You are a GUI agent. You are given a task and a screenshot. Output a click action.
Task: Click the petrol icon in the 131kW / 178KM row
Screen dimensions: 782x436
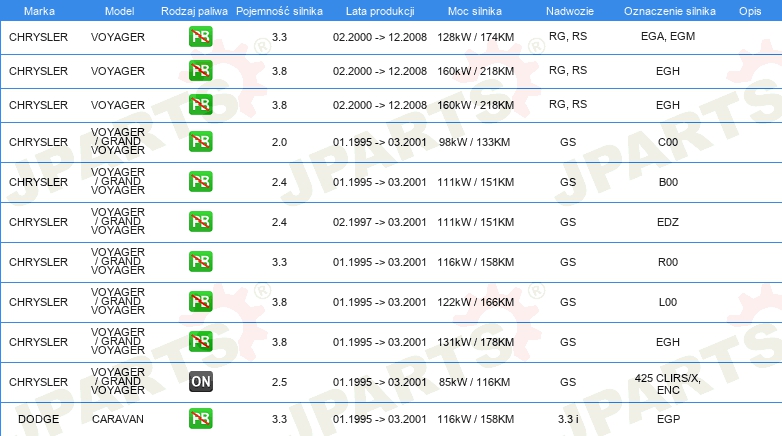pos(200,342)
